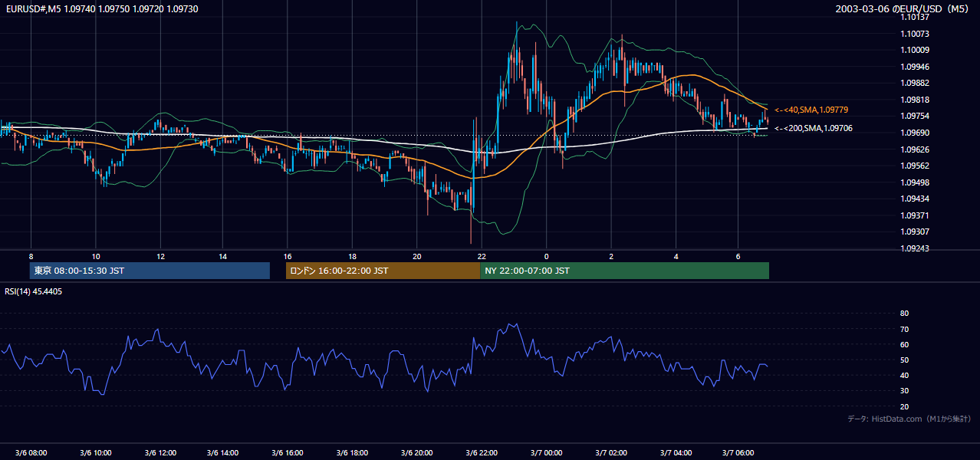Click the 200 SMA 1.09706 label

tap(814, 129)
